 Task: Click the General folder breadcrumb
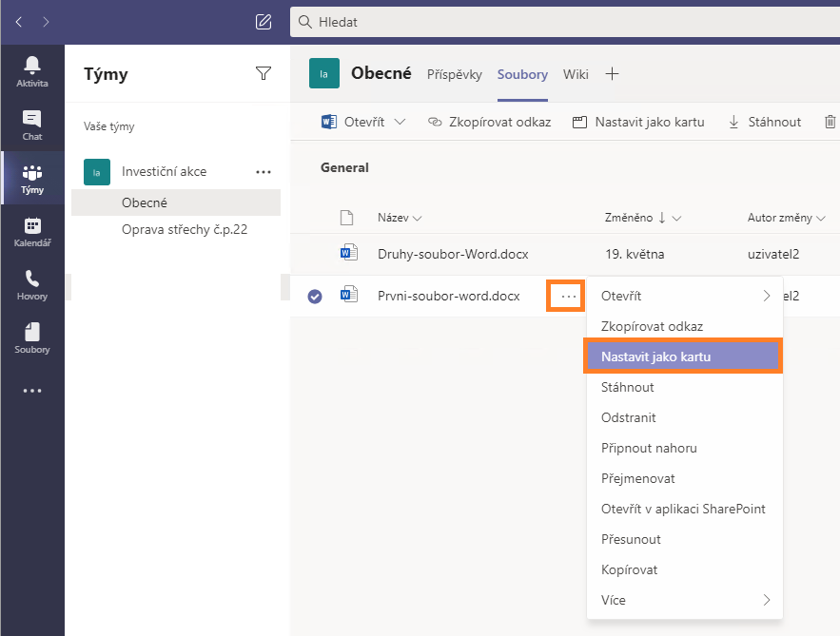[x=344, y=167]
